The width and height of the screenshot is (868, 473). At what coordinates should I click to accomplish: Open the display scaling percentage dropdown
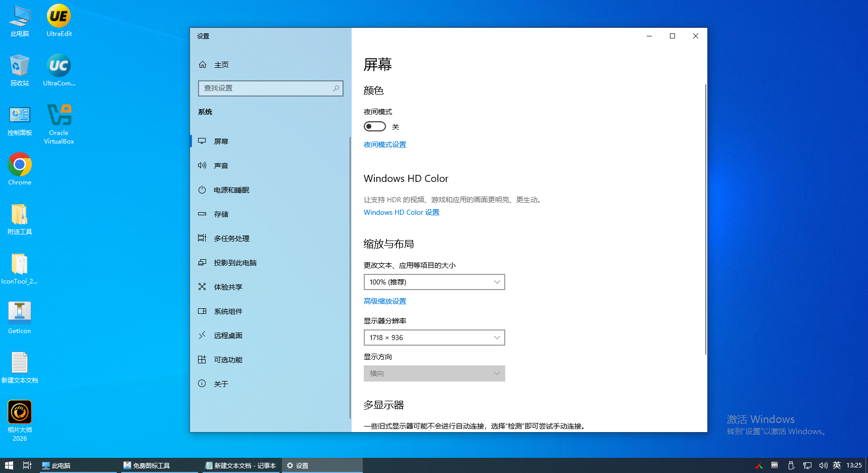pos(434,281)
